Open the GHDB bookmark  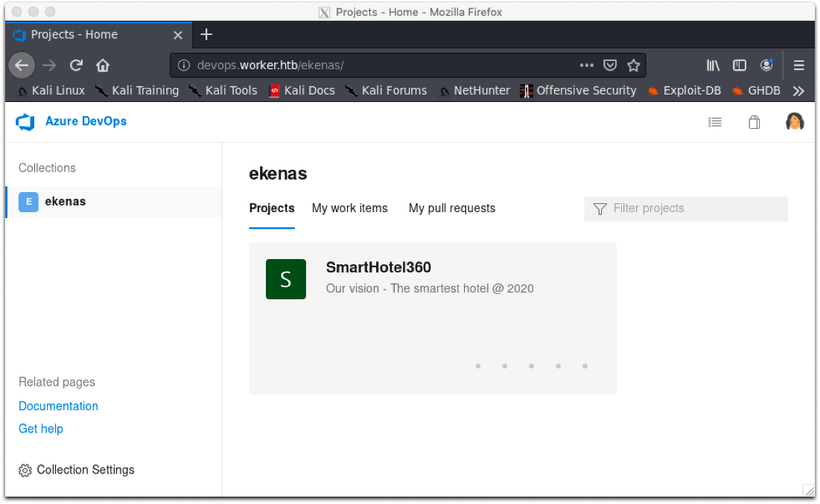coord(756,91)
